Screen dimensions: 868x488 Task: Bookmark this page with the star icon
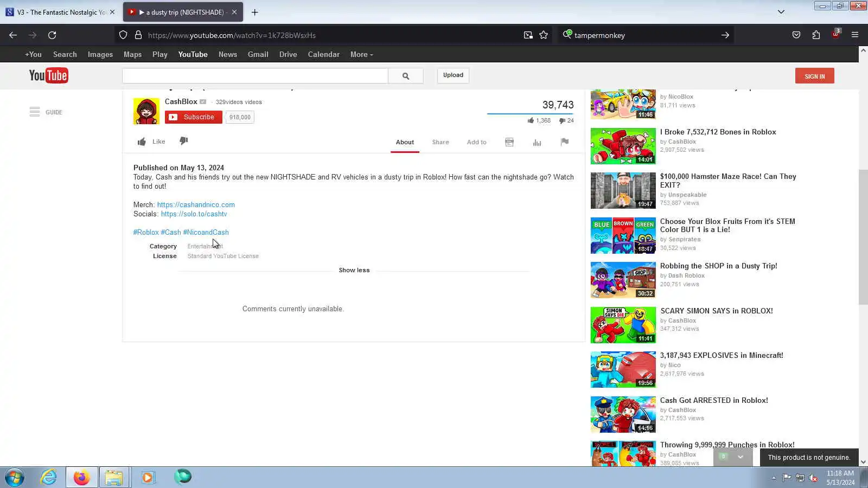coord(544,35)
